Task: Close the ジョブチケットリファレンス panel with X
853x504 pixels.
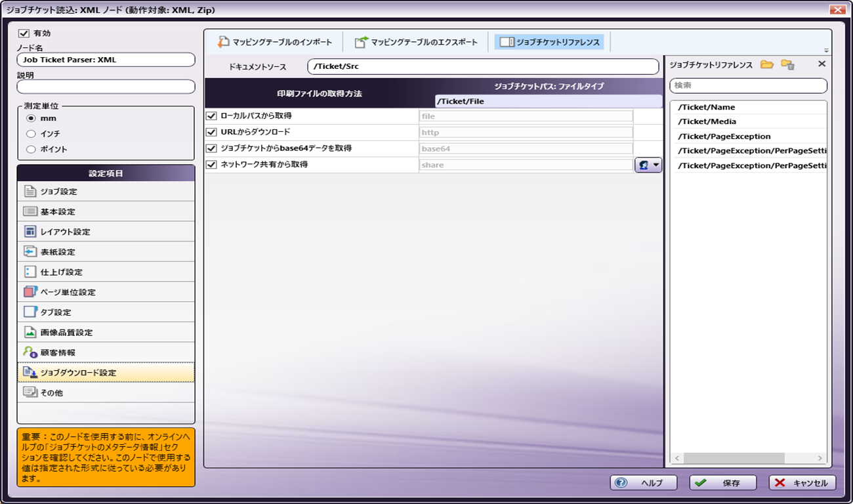Action: pyautogui.click(x=822, y=64)
